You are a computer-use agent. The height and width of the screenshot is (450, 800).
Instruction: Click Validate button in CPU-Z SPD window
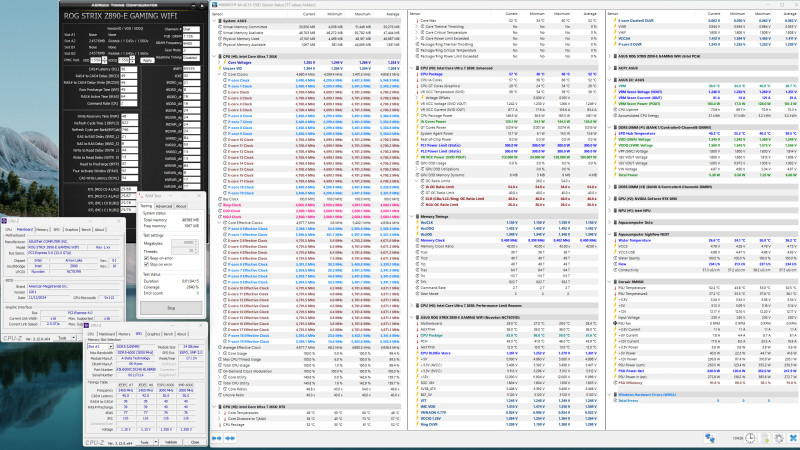tap(171, 442)
